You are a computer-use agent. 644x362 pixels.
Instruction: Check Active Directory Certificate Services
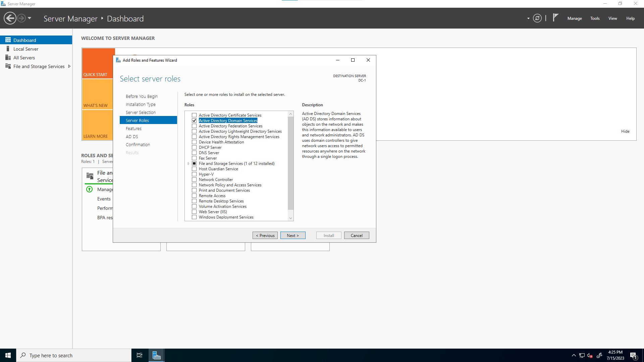point(194,115)
